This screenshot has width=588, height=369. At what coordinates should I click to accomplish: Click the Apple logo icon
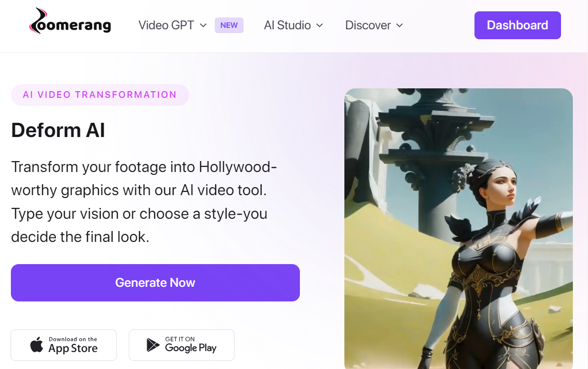tap(36, 345)
